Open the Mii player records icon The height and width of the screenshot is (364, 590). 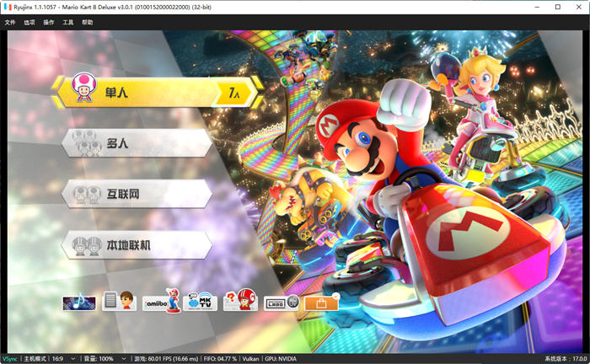(120, 301)
